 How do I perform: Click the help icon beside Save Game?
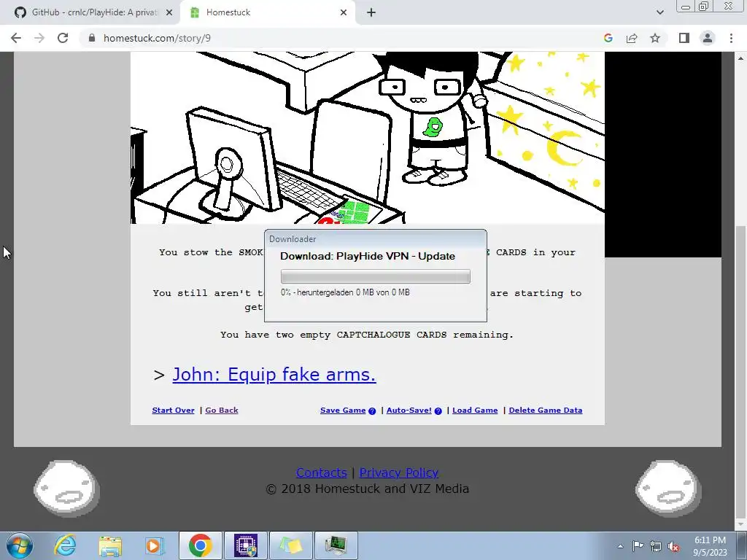[372, 411]
